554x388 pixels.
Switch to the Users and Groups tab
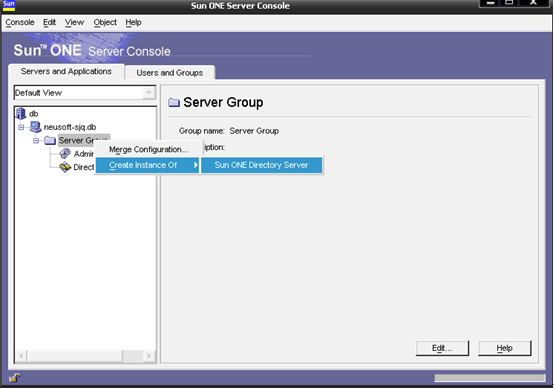170,73
